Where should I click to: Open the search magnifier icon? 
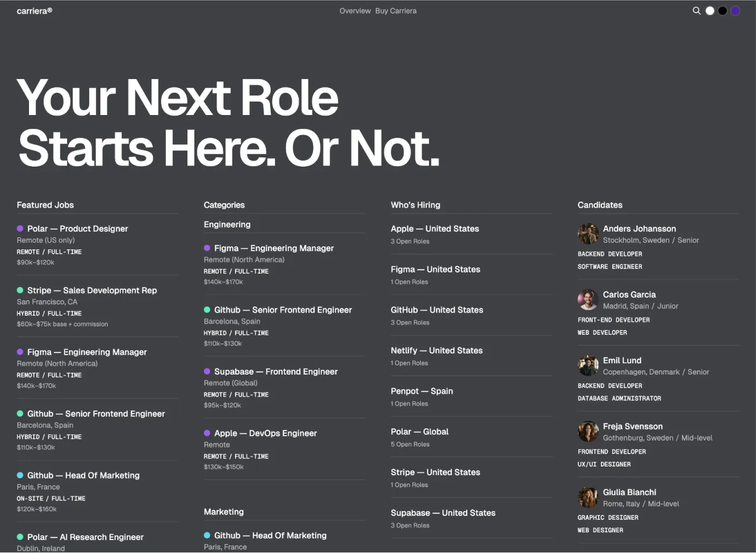pos(696,11)
